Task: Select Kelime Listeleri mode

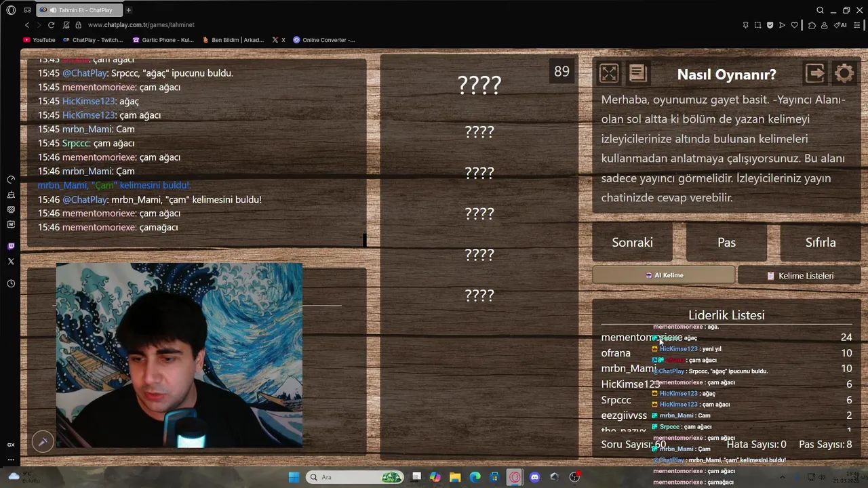Action: pos(800,276)
